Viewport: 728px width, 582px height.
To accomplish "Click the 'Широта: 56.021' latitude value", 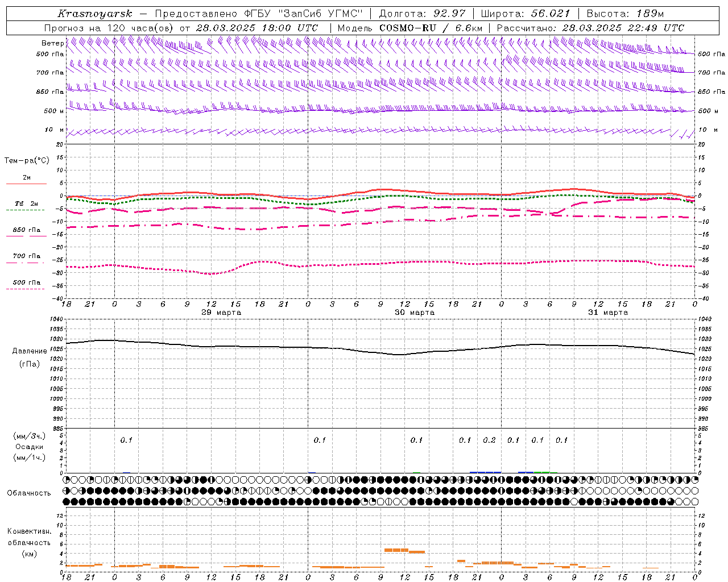I will (x=526, y=14).
